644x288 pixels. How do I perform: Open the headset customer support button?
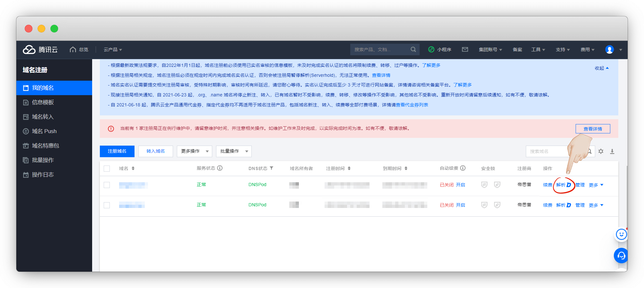click(621, 256)
